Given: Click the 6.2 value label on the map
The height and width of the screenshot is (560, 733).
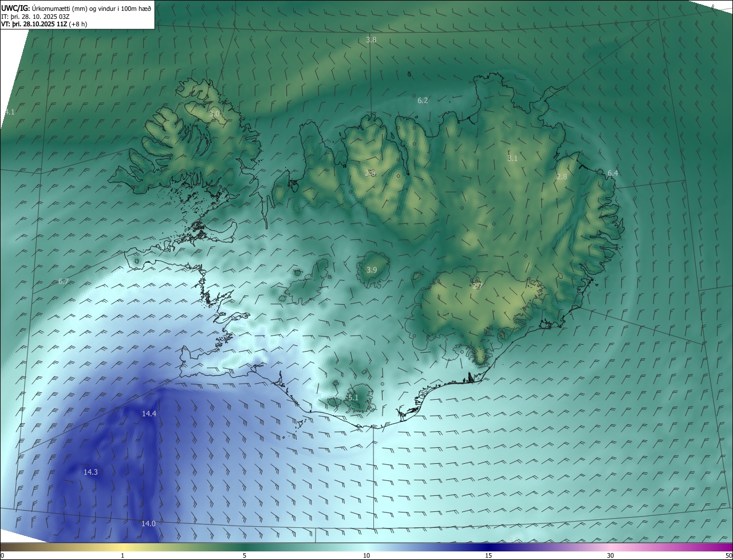Looking at the screenshot, I should [x=423, y=101].
